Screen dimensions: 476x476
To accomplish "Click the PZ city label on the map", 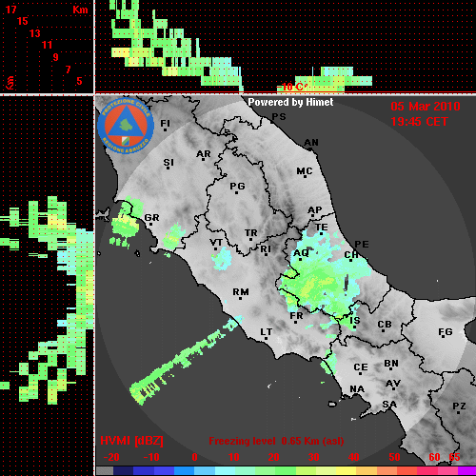I will 459,407.
